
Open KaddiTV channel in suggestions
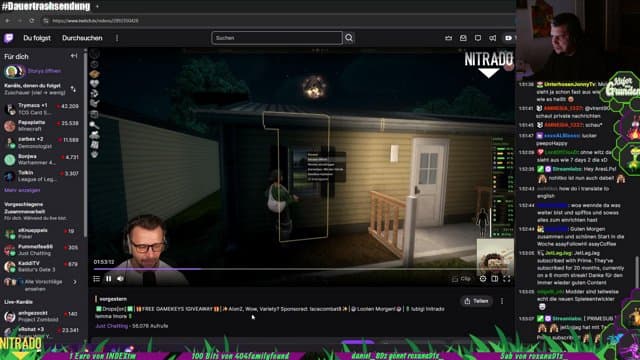pyautogui.click(x=42, y=267)
